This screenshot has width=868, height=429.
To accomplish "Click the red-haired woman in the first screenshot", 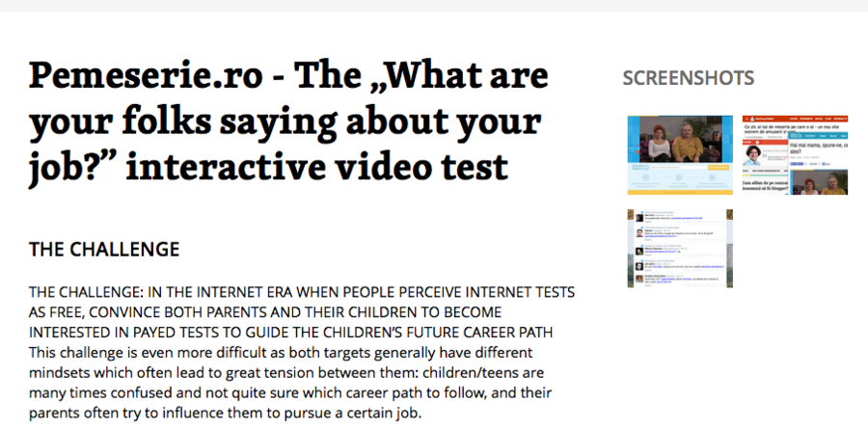I will click(x=659, y=143).
